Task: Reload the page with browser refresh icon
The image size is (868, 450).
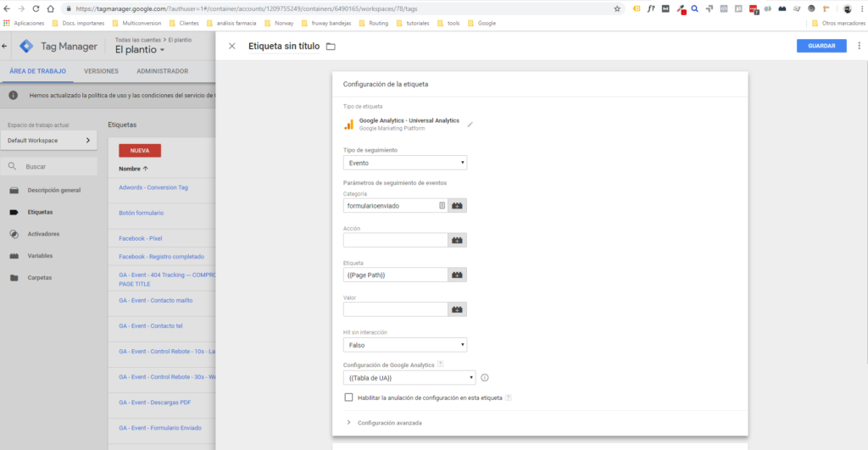Action: coord(36,8)
